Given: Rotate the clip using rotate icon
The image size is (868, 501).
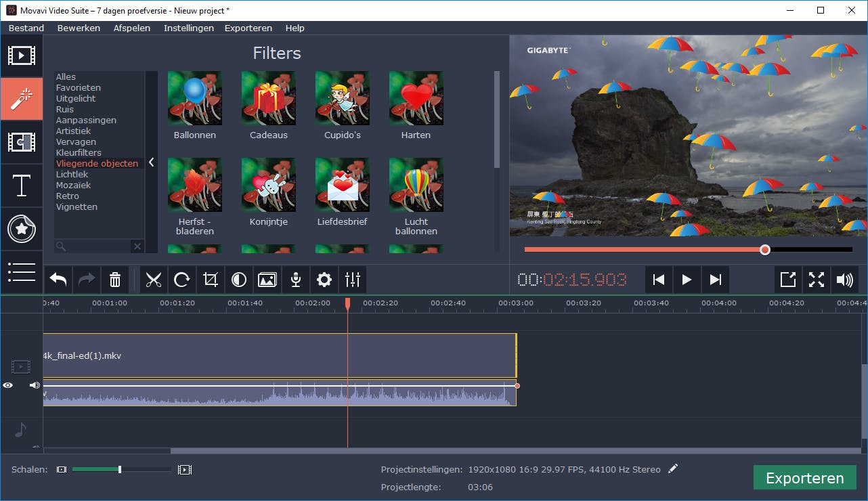Looking at the screenshot, I should click(x=182, y=280).
